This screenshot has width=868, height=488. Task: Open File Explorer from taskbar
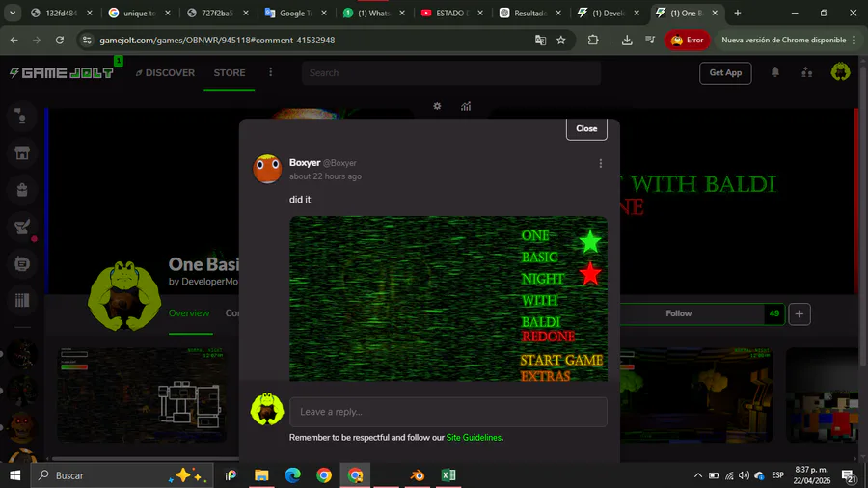(261, 475)
